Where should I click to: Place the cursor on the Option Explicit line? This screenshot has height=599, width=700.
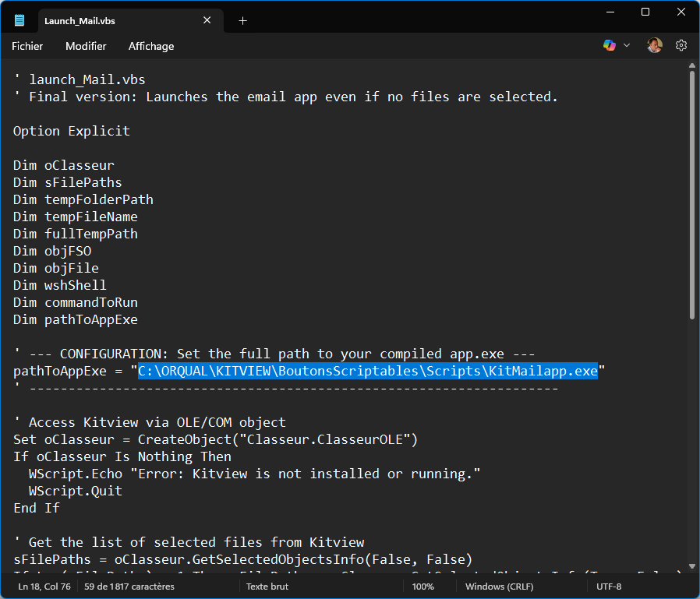(72, 131)
